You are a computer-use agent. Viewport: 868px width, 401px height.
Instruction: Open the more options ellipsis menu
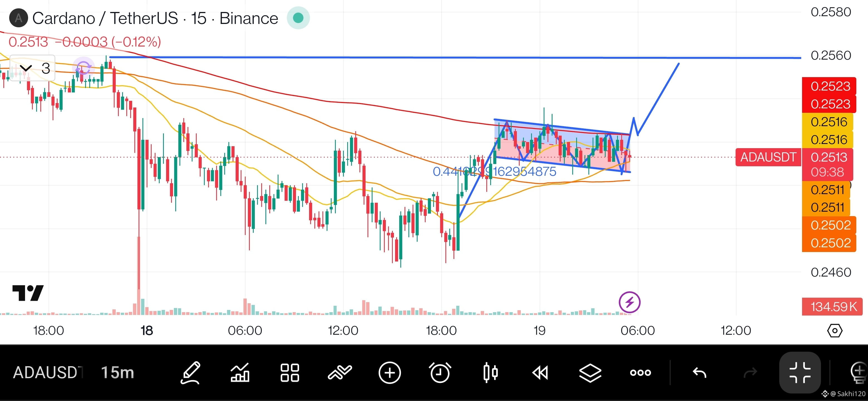(x=640, y=373)
